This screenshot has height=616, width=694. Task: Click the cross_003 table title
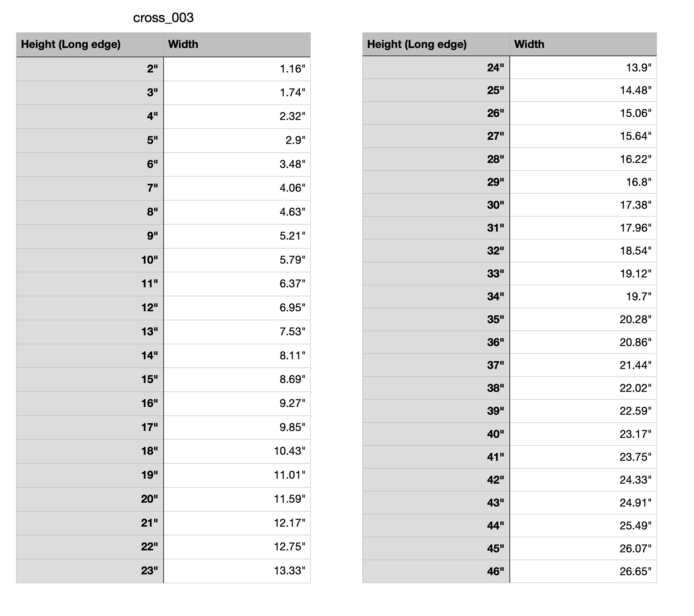coord(163,18)
